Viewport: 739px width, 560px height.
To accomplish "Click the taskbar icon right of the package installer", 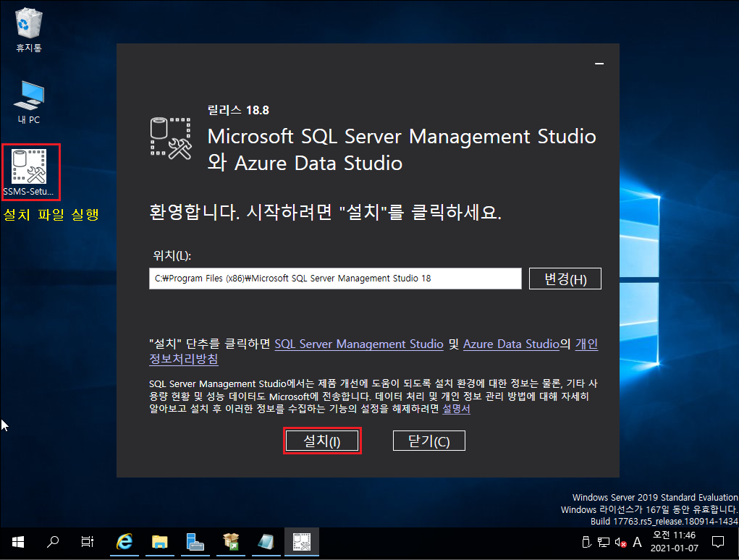I will [266, 542].
